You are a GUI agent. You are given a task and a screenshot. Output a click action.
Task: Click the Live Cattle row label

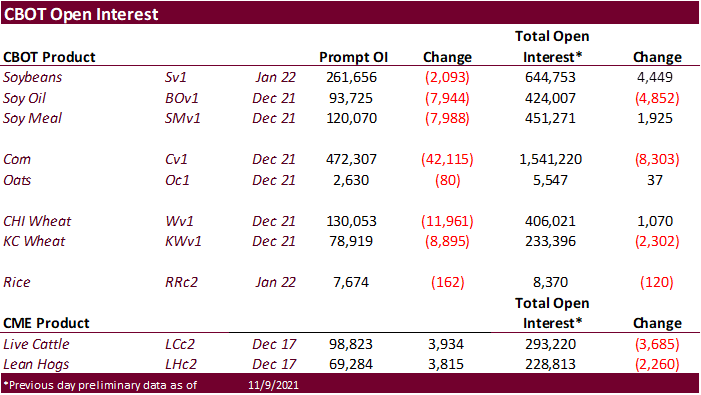click(36, 344)
